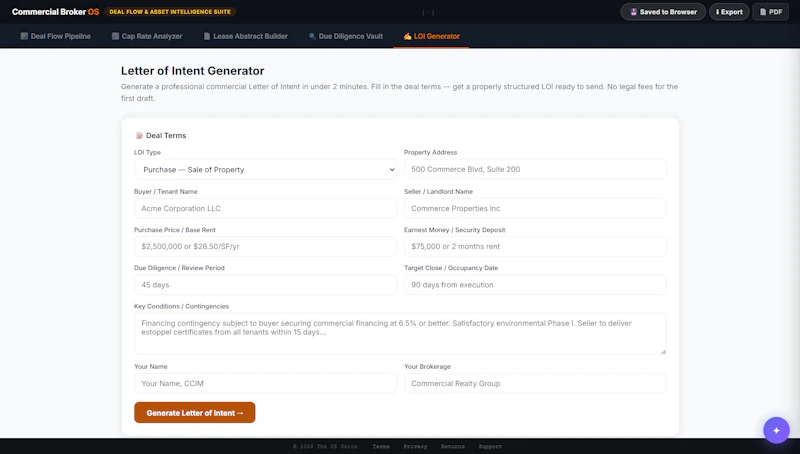Click the Deal Terms section title

pyautogui.click(x=166, y=135)
